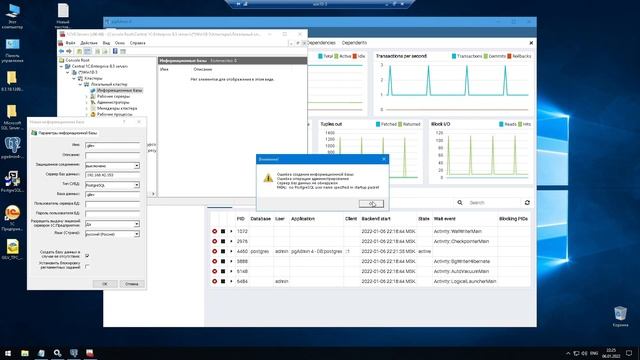Image resolution: width=640 pixels, height=360 pixels.
Task: Switch to the Dependencies tab in pgAdmin
Action: (x=322, y=43)
